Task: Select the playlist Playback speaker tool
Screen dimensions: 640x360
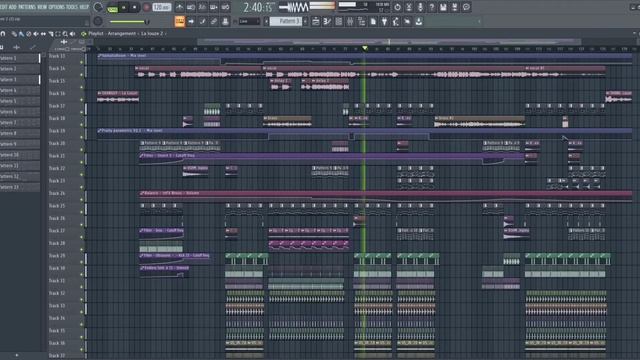Action: coord(73,34)
